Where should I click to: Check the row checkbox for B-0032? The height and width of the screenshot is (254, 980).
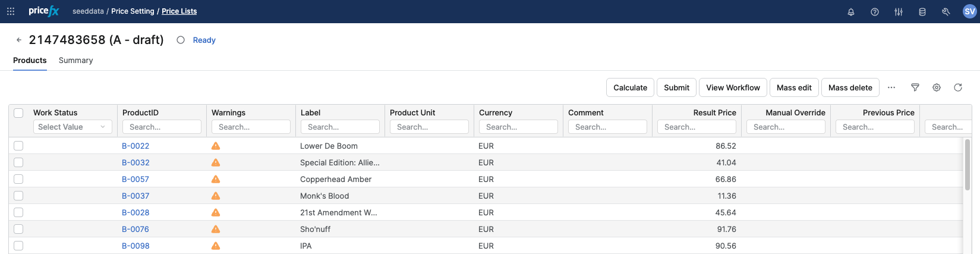click(18, 162)
